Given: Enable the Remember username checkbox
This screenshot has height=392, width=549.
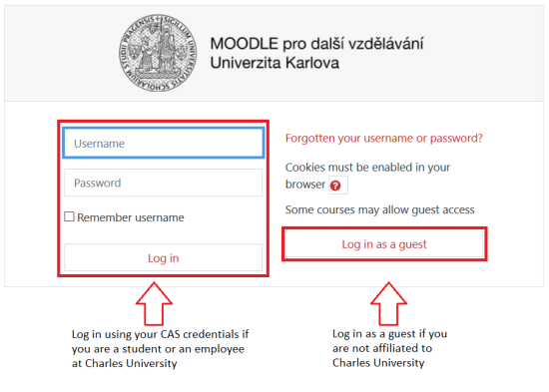Looking at the screenshot, I should (69, 216).
